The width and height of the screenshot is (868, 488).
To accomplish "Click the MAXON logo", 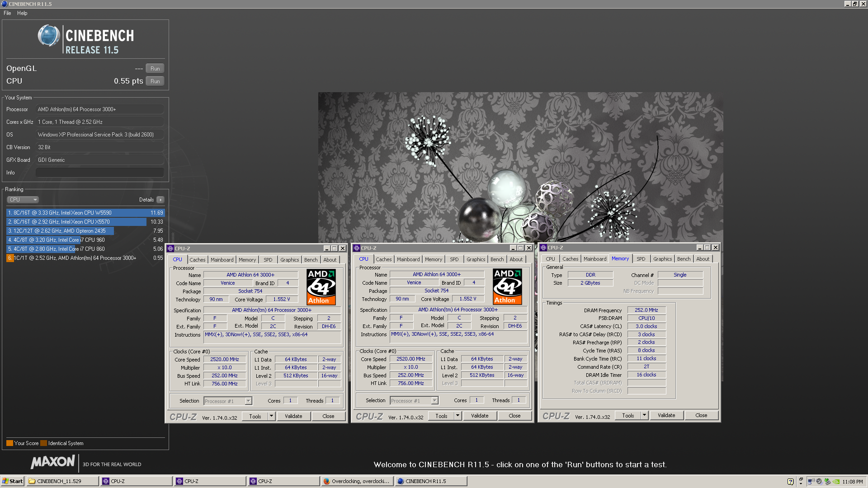I will [x=52, y=462].
